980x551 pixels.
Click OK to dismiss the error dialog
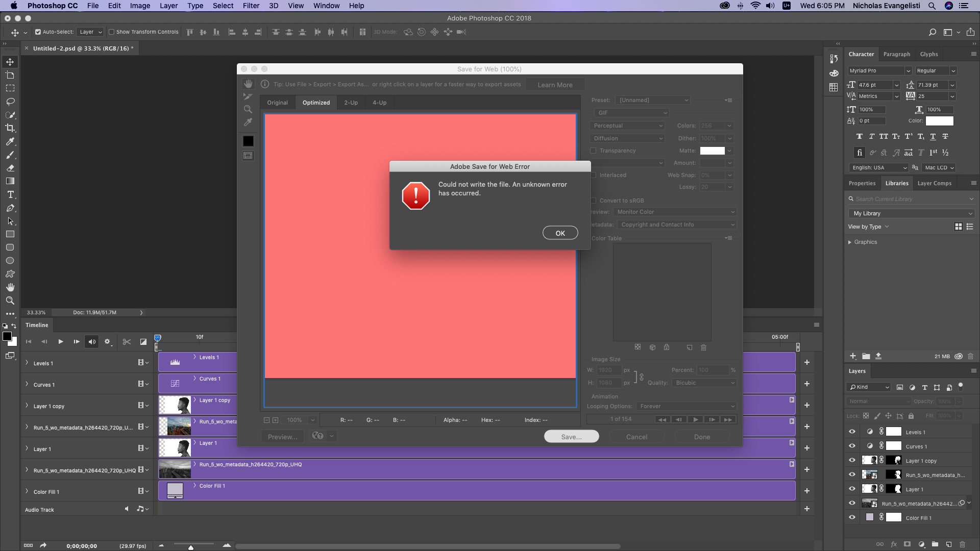coord(559,232)
